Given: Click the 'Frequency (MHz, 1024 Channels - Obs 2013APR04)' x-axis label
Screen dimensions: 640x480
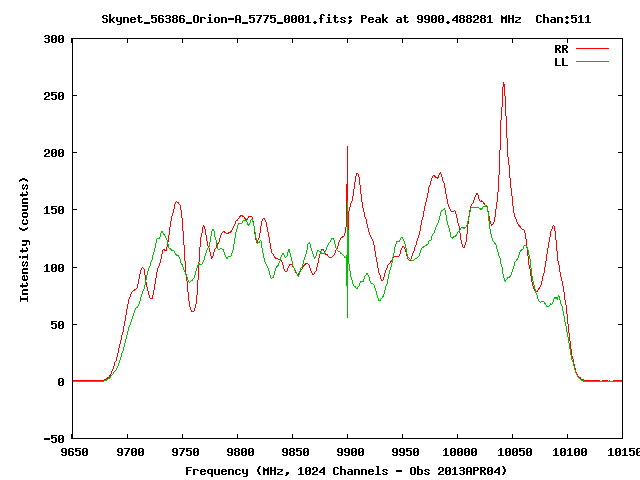Looking at the screenshot, I should (x=346, y=471).
